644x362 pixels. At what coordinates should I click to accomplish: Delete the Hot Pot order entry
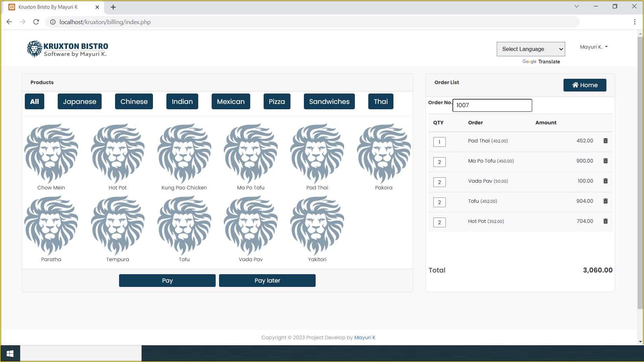606,221
